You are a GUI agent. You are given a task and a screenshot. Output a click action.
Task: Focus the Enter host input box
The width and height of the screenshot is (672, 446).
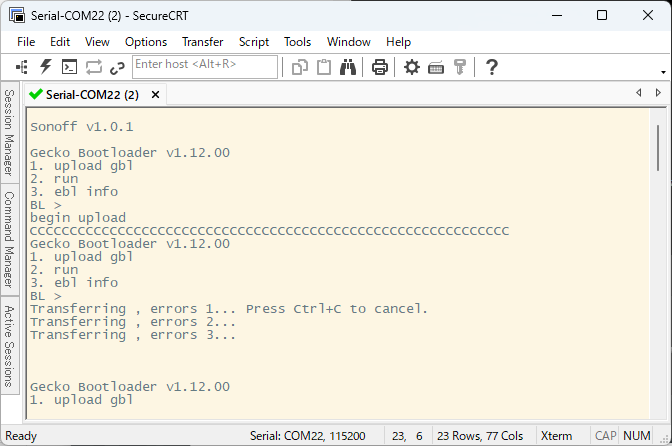[205, 67]
